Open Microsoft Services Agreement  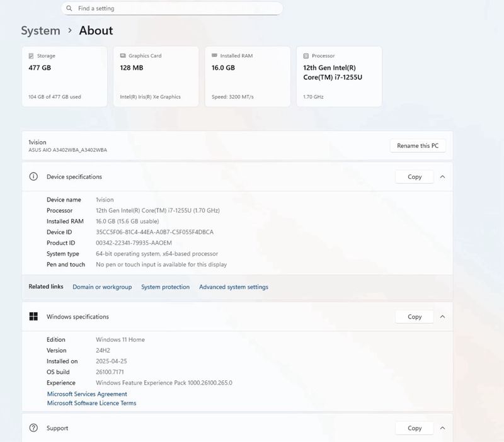point(87,394)
